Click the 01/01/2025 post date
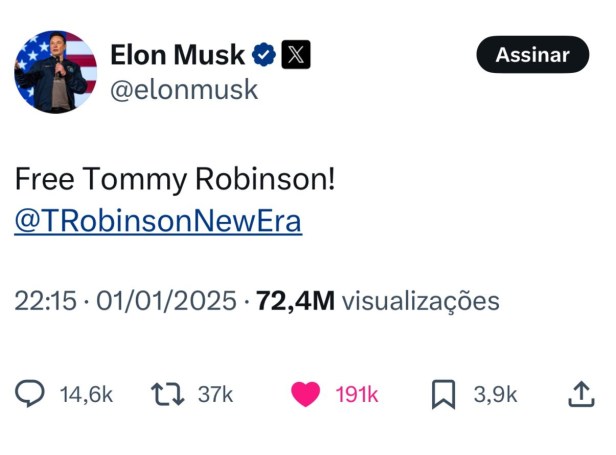This screenshot has width=616, height=455. coord(166,301)
